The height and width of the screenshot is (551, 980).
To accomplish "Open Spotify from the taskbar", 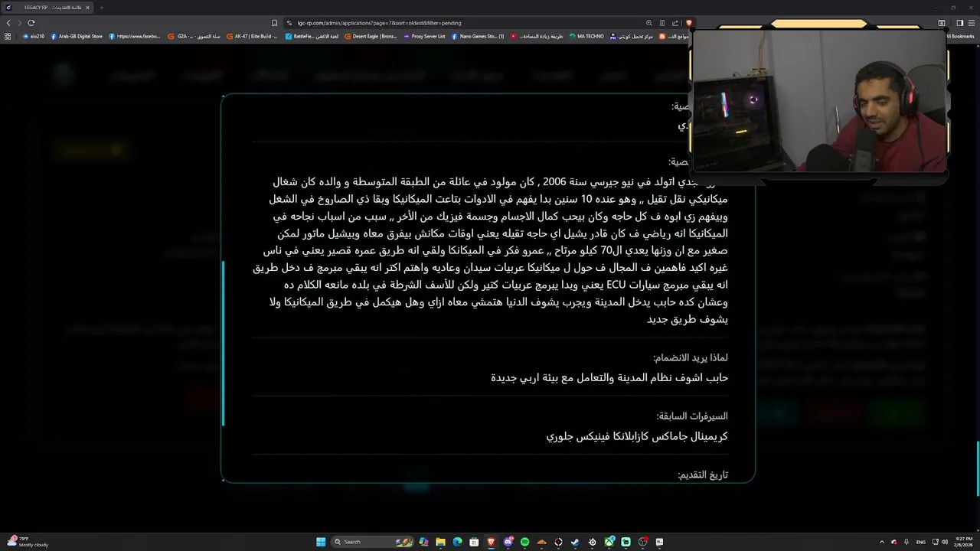I will tap(524, 542).
